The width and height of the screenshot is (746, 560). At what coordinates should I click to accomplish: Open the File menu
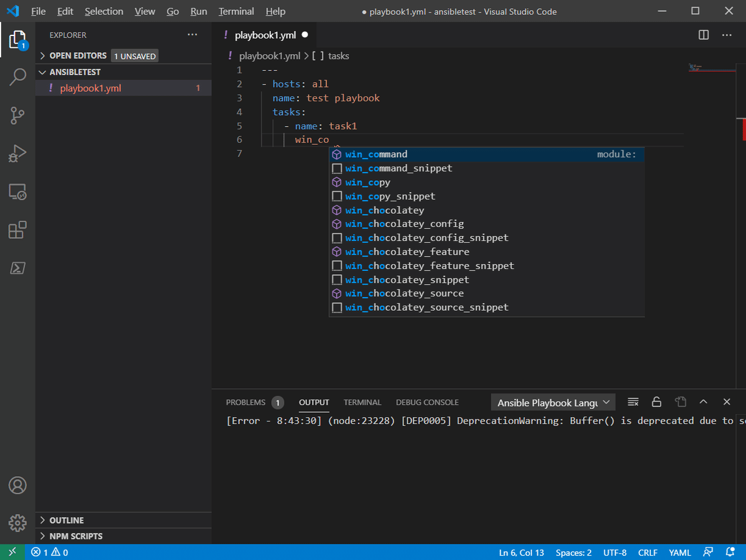point(38,11)
